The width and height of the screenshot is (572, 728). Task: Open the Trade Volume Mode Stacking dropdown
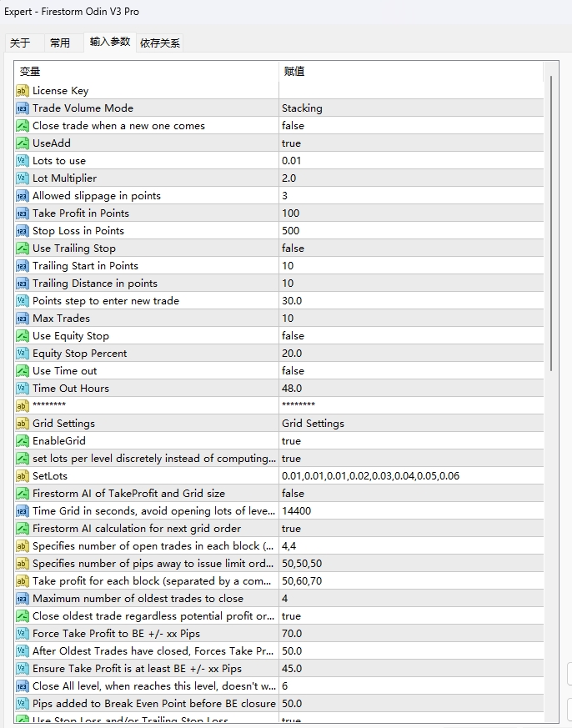[411, 108]
